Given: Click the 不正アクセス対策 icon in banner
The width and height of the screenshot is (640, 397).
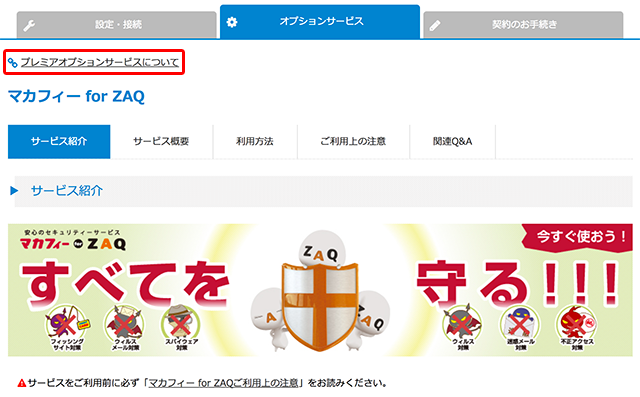Looking at the screenshot, I should [577, 328].
